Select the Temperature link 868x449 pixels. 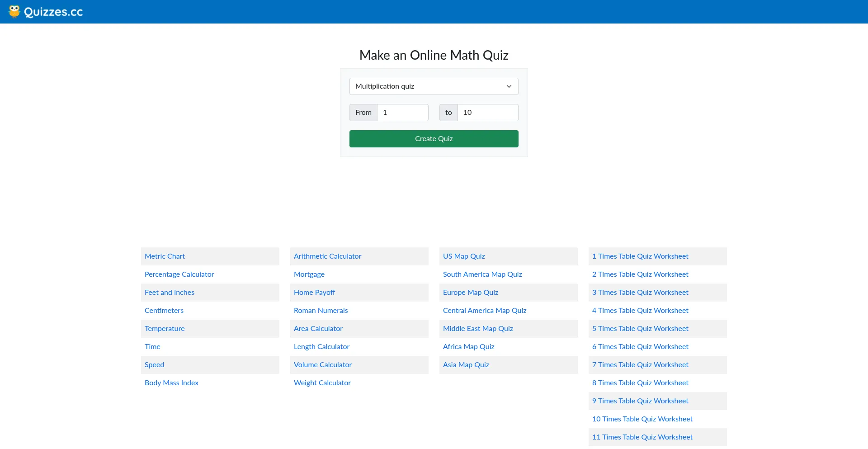pos(165,329)
